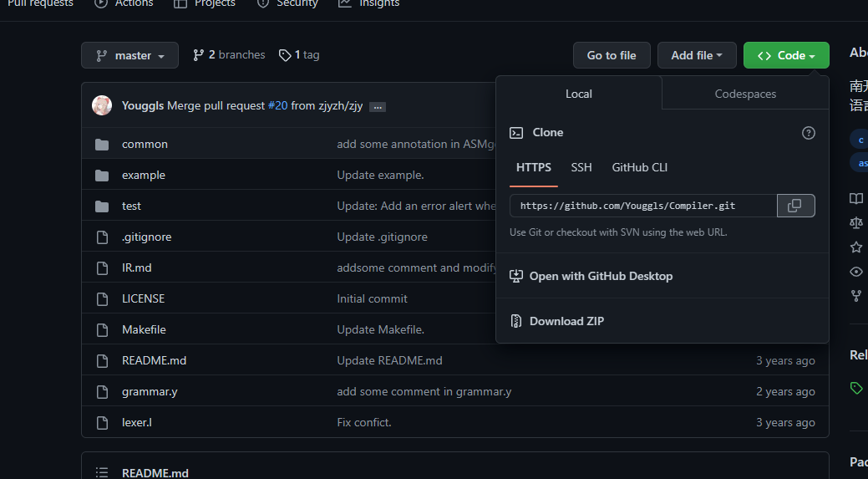Click the README.md heading at bottom

(x=155, y=473)
